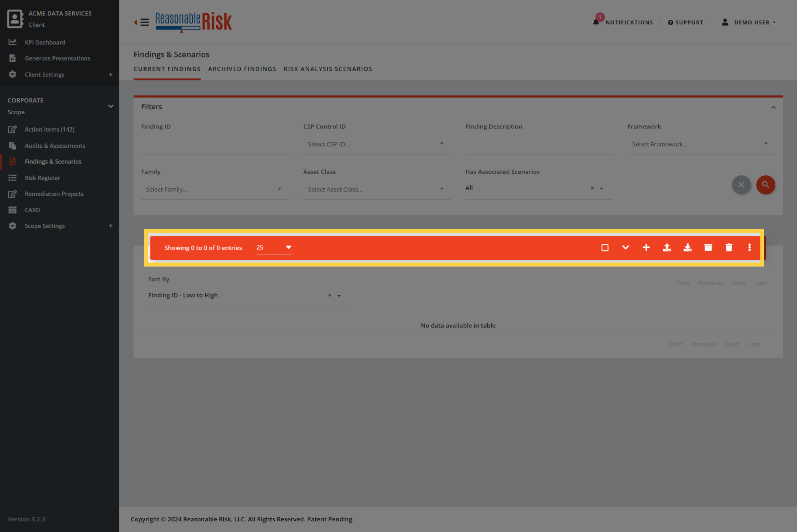Expand Scope Settings plus sign

pos(111,226)
